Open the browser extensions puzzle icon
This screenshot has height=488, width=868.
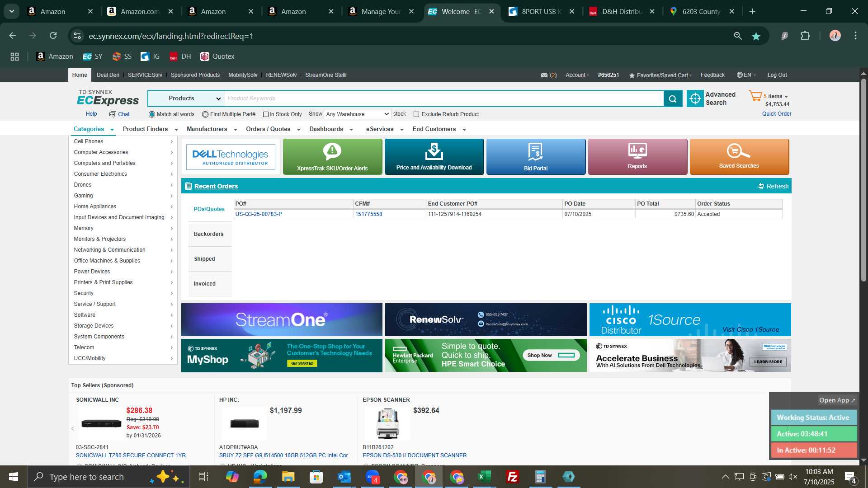[805, 36]
